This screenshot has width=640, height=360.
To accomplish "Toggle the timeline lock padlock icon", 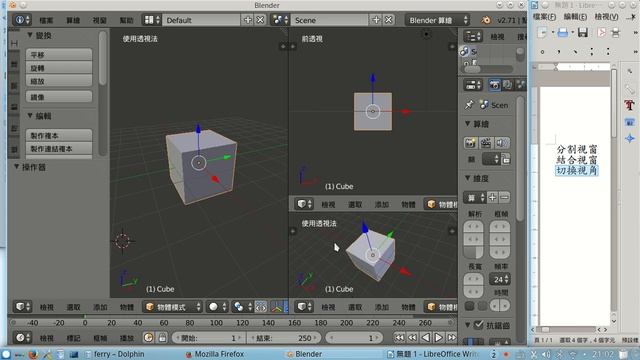I will click(162, 338).
